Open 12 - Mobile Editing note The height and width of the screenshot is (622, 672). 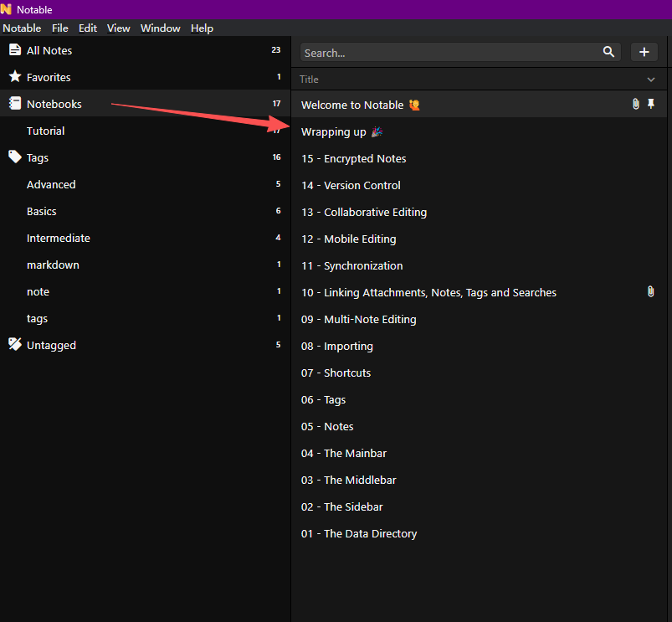[x=479, y=239]
